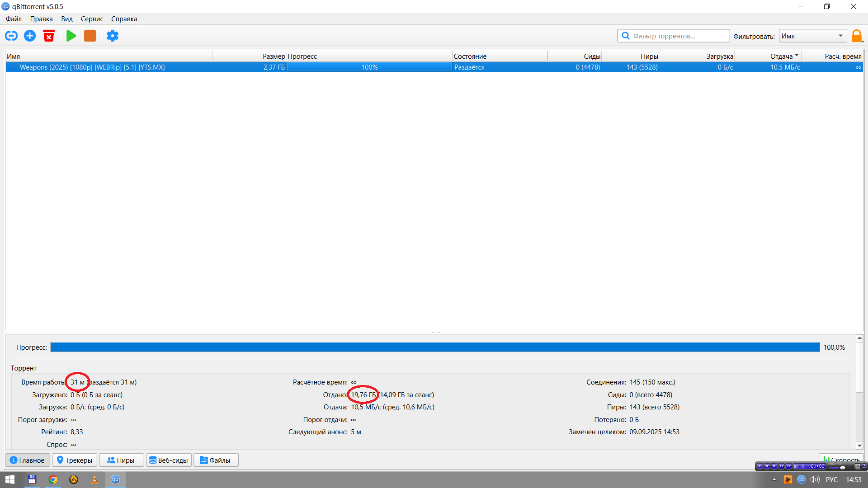Click the Отдача column sort arrow
Screen dimensions: 868x488
(797, 55)
